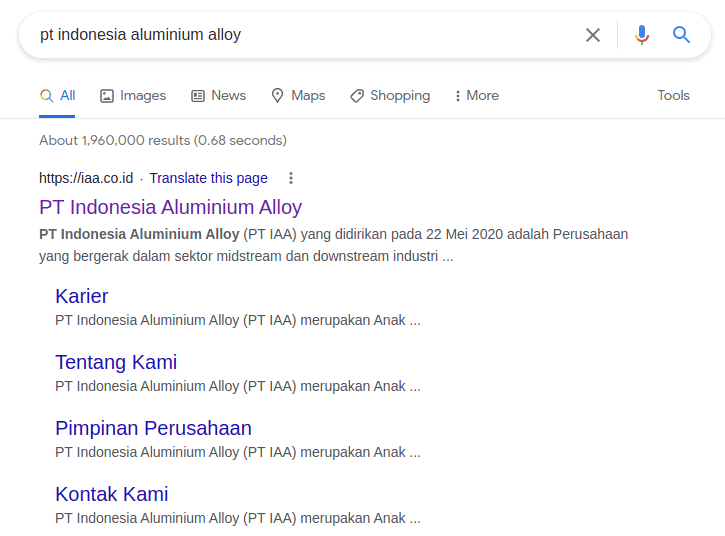Switch to the News results tab
725x536 pixels.
tap(228, 96)
